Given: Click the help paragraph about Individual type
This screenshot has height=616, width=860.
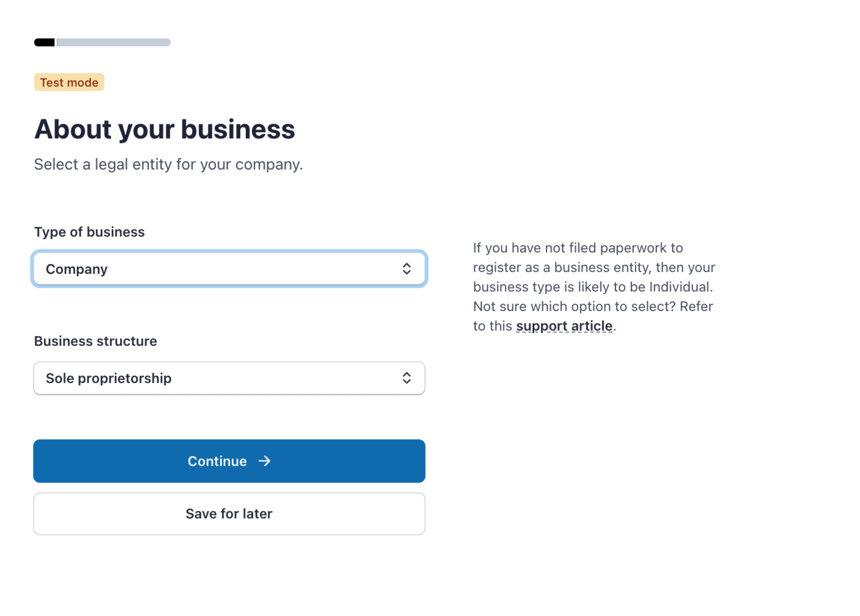Looking at the screenshot, I should coord(593,278).
